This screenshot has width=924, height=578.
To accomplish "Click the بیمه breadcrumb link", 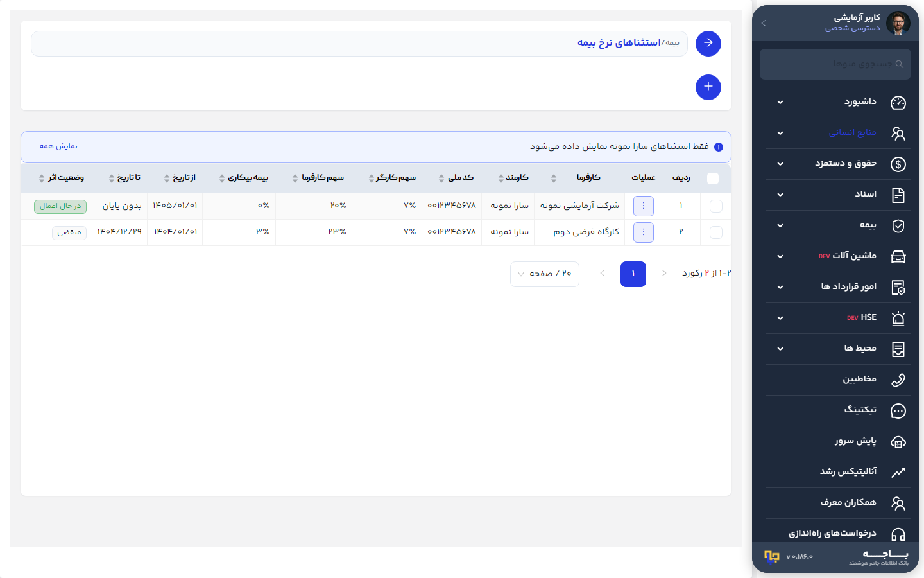I will (672, 43).
